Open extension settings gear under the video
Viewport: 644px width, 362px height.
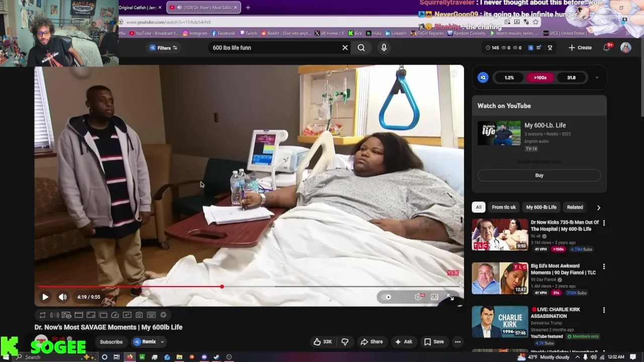[x=163, y=315]
